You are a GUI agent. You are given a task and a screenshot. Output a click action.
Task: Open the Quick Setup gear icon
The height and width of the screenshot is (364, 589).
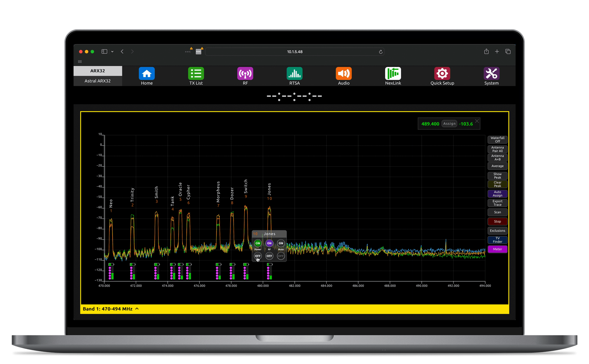[442, 74]
